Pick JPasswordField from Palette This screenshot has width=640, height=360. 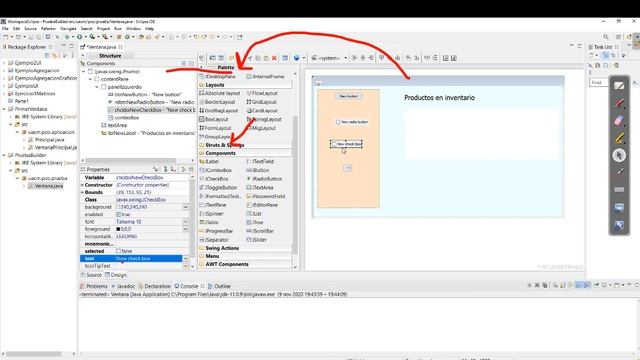266,196
